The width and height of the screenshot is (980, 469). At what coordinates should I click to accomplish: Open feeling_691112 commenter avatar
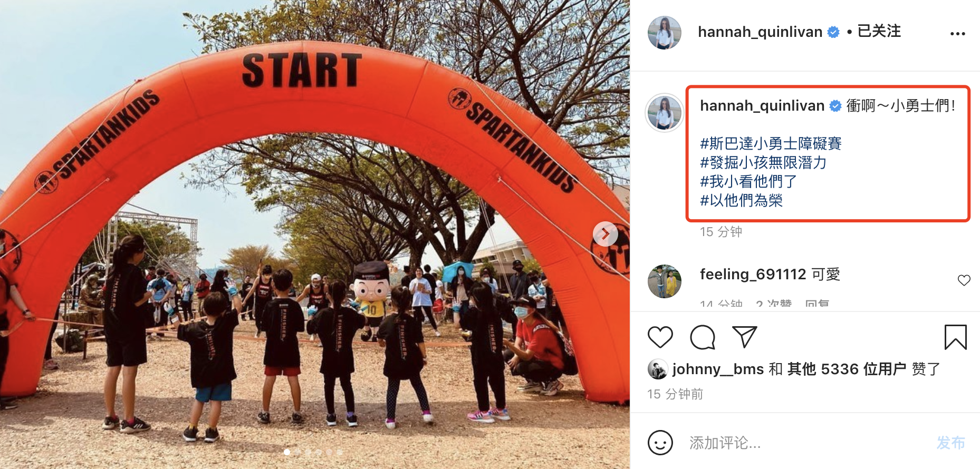pos(664,281)
